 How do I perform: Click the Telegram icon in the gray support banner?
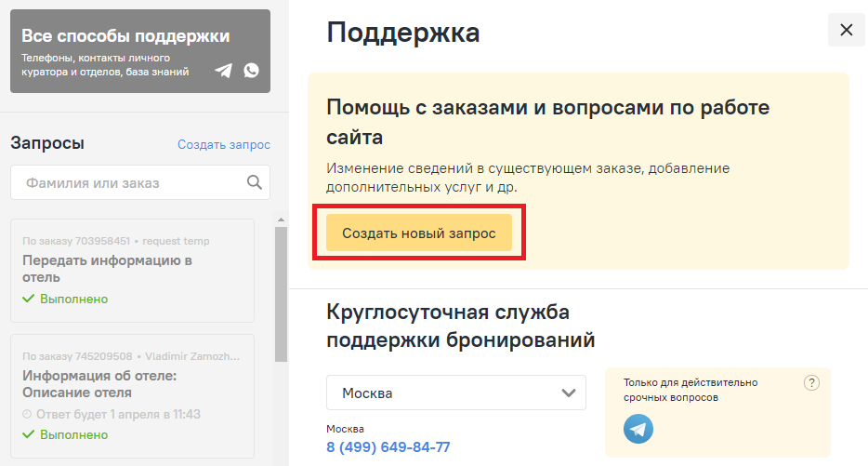coord(223,71)
